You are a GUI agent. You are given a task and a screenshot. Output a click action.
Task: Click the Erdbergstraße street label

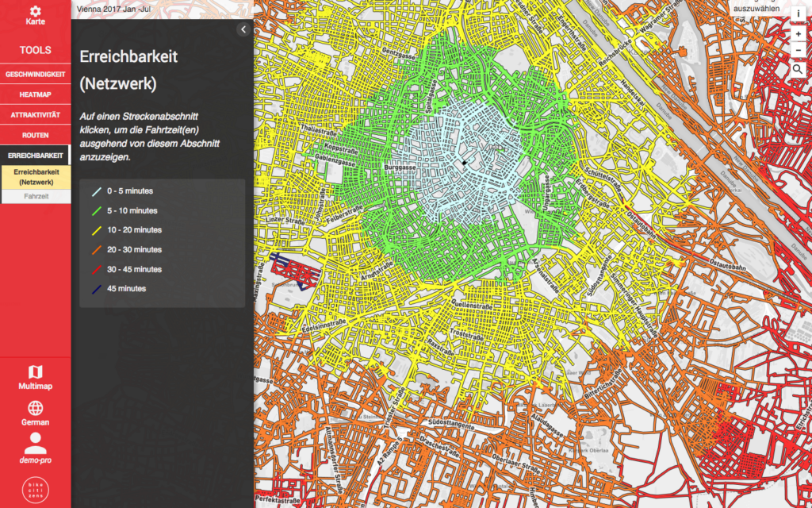pyautogui.click(x=592, y=193)
